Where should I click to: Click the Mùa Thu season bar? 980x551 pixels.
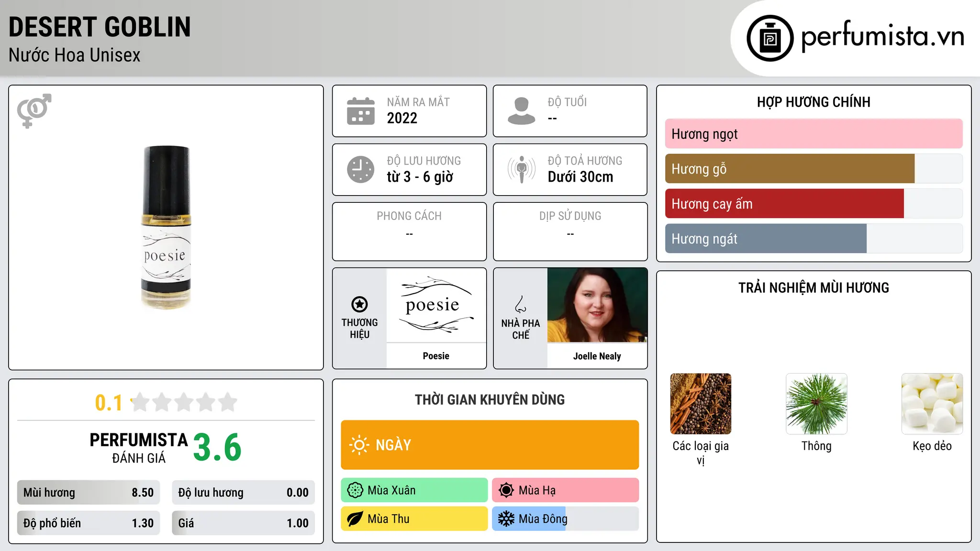coord(414,519)
